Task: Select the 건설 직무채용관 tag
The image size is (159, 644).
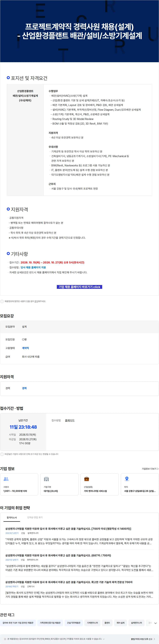Action: 74,623
